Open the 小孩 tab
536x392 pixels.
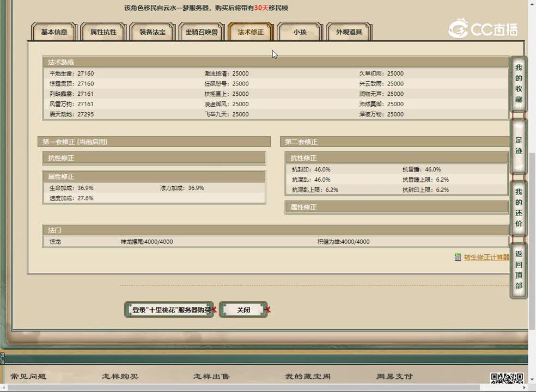pyautogui.click(x=300, y=32)
